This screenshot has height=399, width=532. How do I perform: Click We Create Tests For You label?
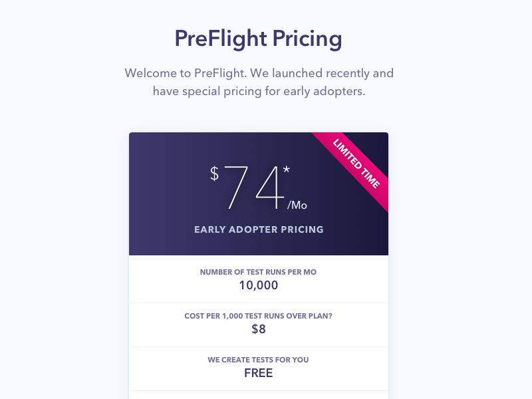pyautogui.click(x=258, y=360)
